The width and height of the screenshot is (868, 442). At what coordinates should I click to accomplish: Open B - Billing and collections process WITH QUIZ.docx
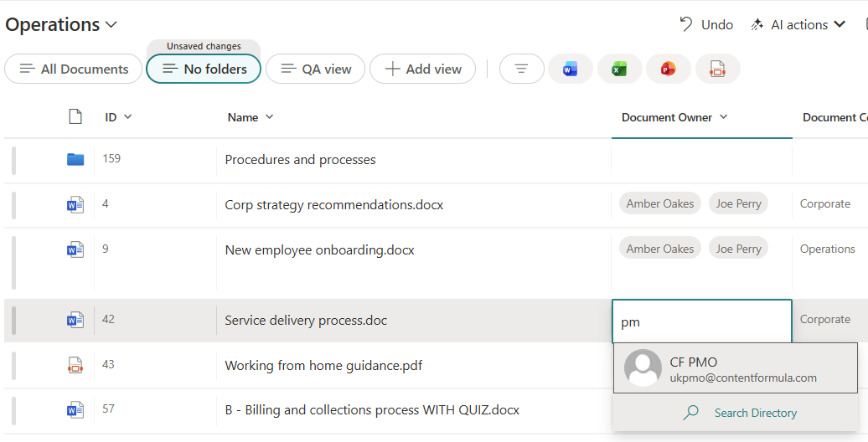372,410
